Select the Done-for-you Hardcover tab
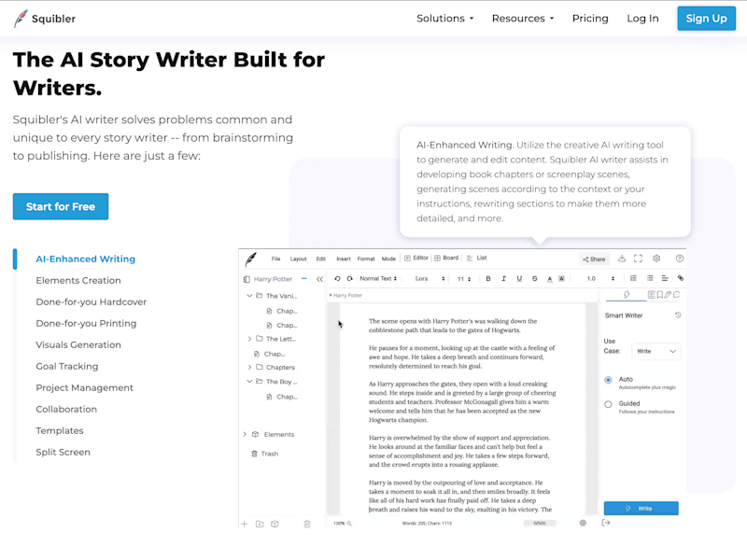The image size is (747, 560). pos(91,301)
